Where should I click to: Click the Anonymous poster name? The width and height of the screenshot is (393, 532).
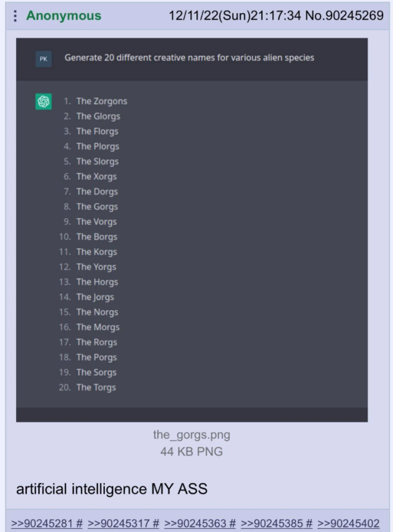[x=64, y=15]
